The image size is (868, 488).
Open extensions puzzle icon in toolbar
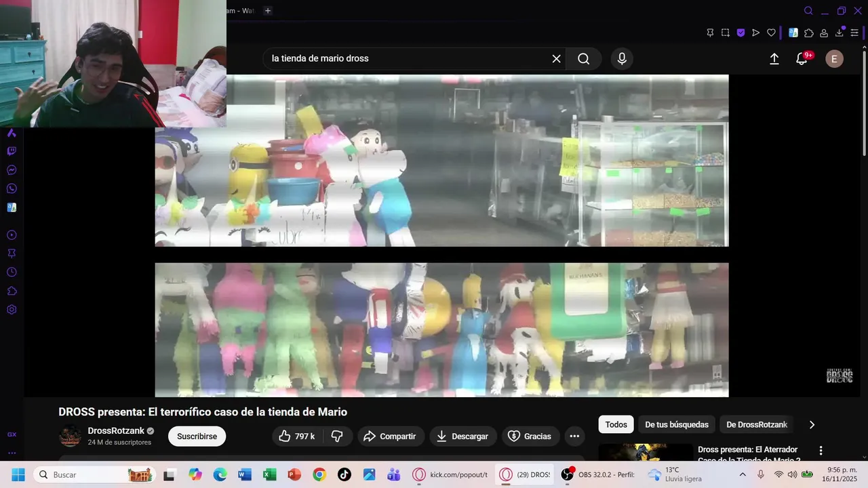pyautogui.click(x=808, y=33)
